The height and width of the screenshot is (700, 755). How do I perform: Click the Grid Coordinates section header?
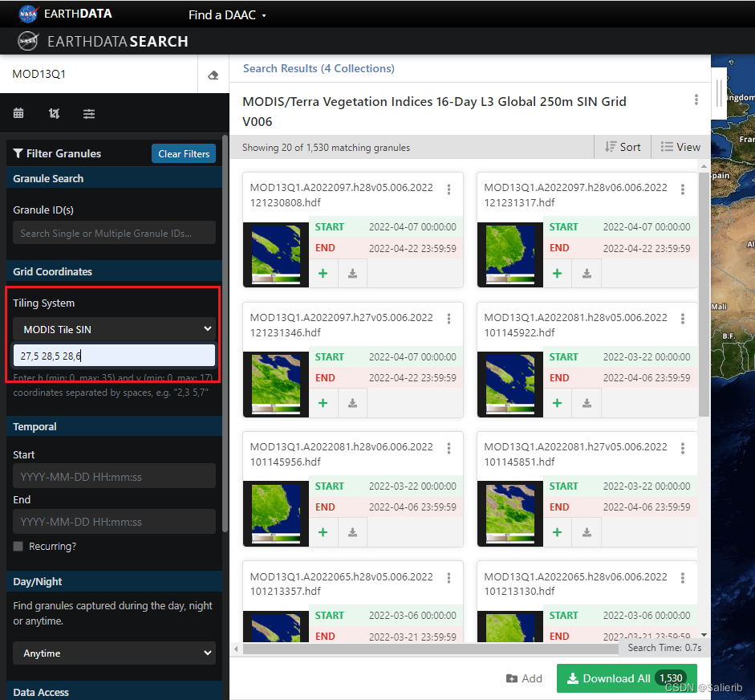pos(114,271)
